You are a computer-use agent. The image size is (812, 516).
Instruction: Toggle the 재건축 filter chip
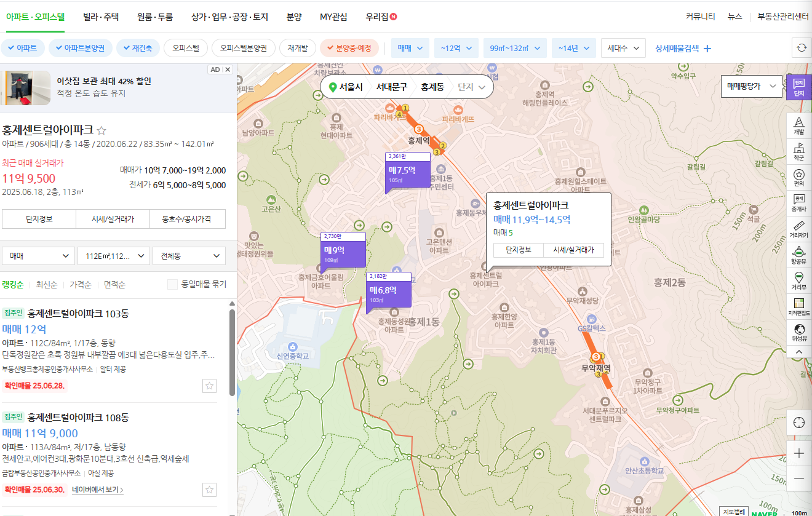click(138, 48)
